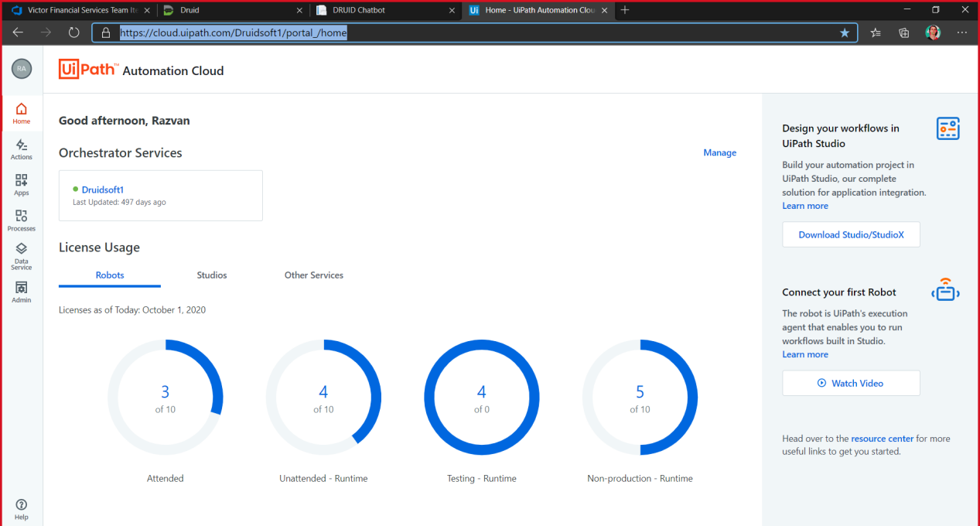Close the UiPath Automation Cloud tab

click(x=605, y=10)
